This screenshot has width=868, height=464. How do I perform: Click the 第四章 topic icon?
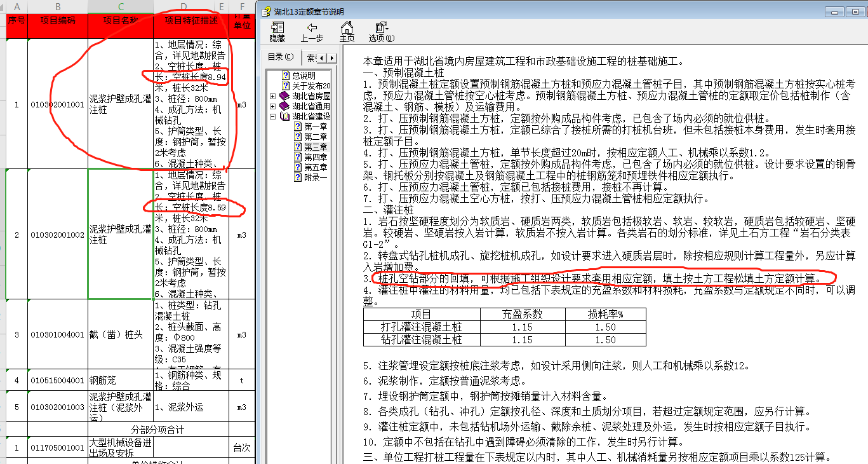click(298, 157)
